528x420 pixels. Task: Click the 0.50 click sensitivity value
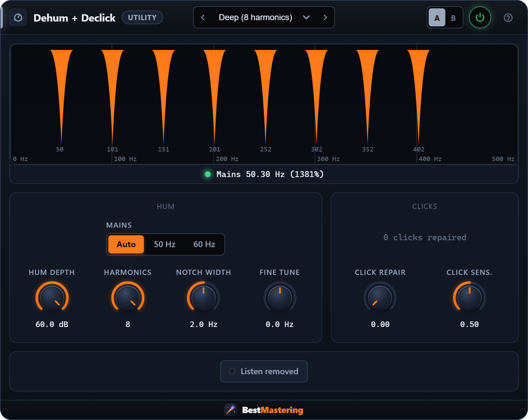469,324
